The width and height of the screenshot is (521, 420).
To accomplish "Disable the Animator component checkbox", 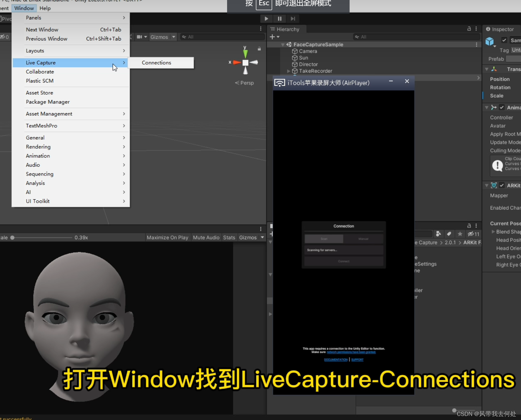I will click(x=502, y=108).
